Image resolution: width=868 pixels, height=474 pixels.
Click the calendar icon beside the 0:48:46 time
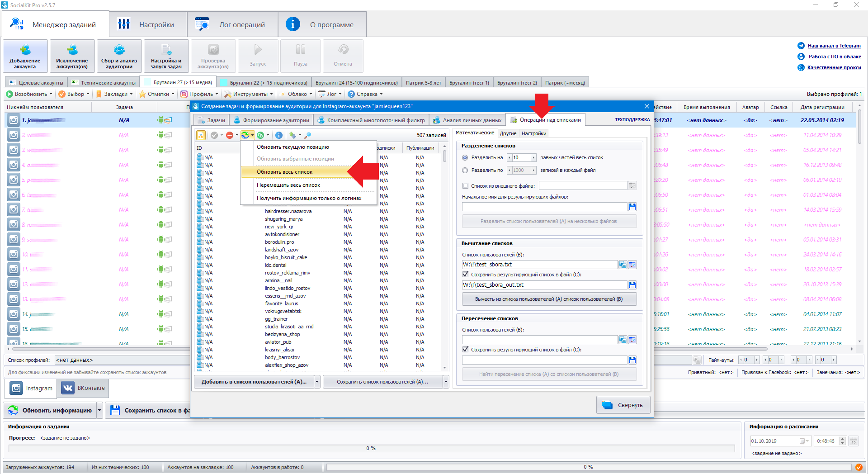(854, 441)
